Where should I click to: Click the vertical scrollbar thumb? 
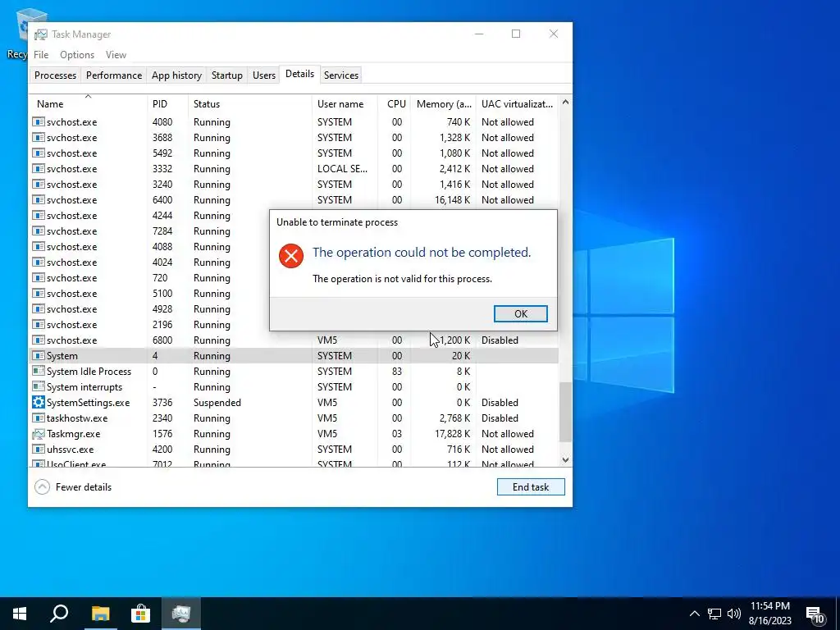point(565,413)
